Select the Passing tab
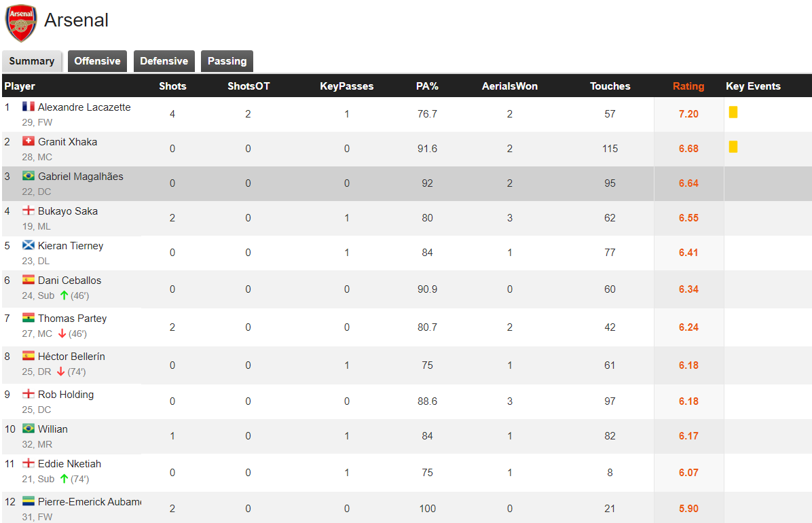 (227, 61)
